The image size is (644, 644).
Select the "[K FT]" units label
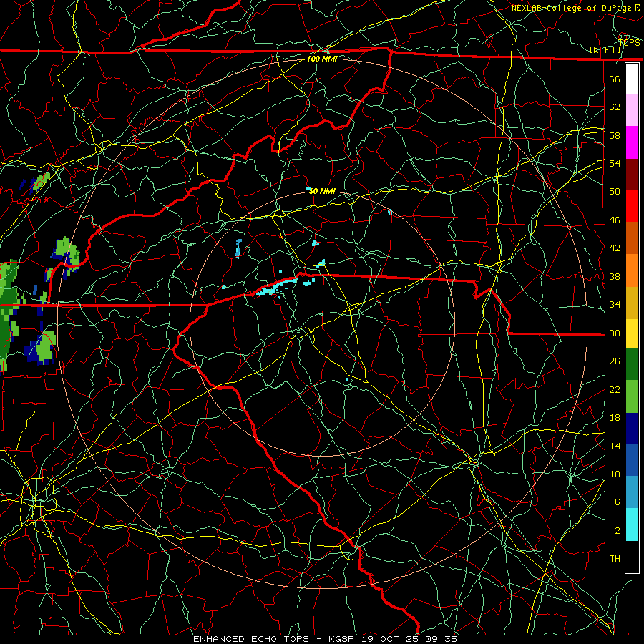pos(605,49)
